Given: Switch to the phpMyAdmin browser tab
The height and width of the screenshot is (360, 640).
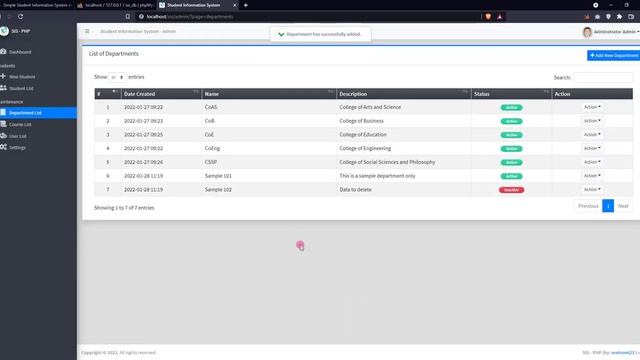Looking at the screenshot, I should pos(115,5).
